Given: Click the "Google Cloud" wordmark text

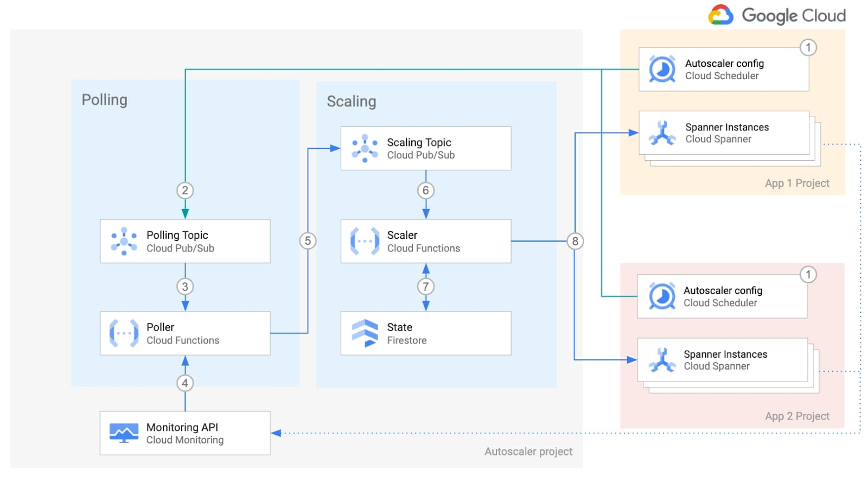Looking at the screenshot, I should coord(794,16).
